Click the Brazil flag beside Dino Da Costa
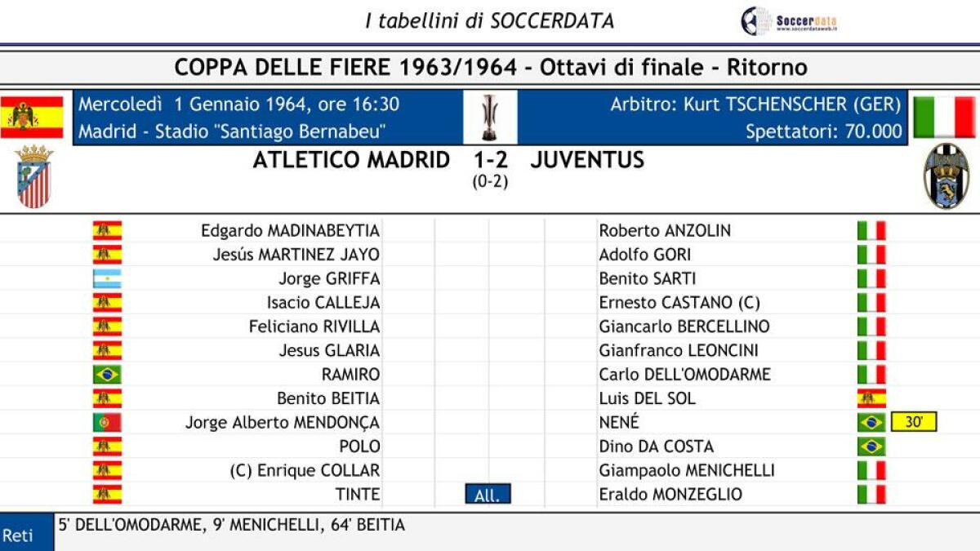 (x=871, y=447)
